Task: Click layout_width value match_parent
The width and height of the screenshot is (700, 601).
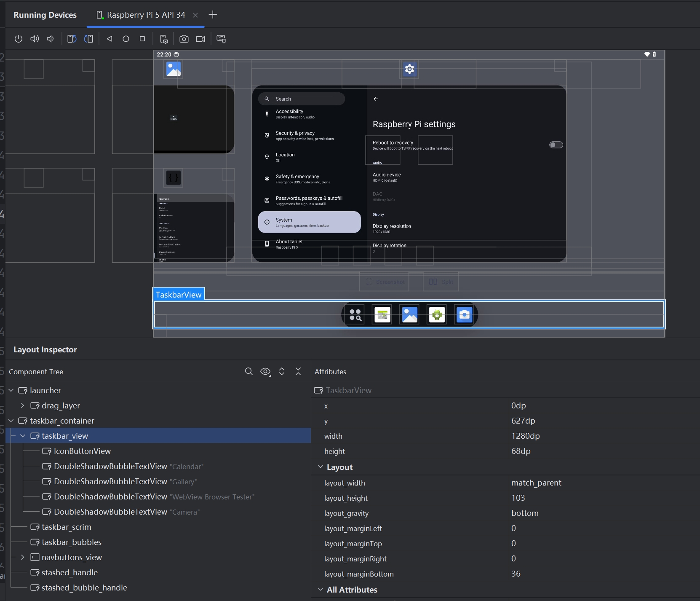Action: pyautogui.click(x=536, y=483)
